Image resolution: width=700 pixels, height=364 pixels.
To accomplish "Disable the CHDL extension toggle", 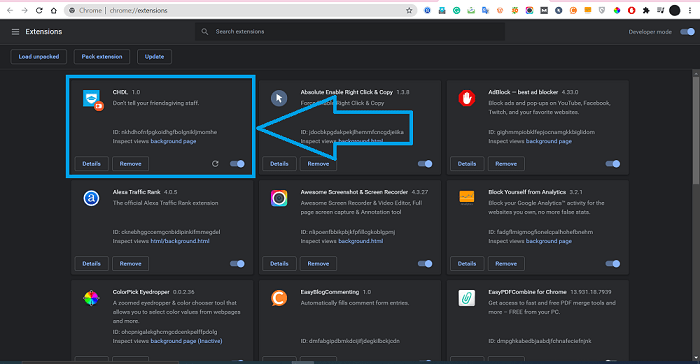I will (237, 164).
